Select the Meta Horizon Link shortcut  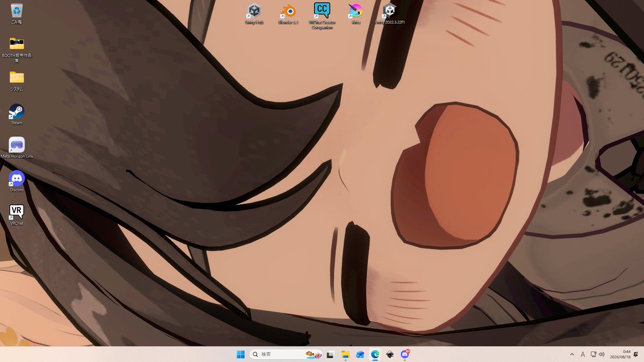click(17, 147)
